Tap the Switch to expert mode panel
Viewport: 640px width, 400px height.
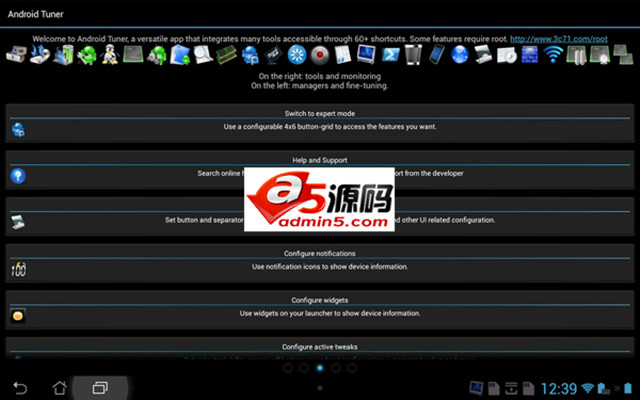coord(320,123)
